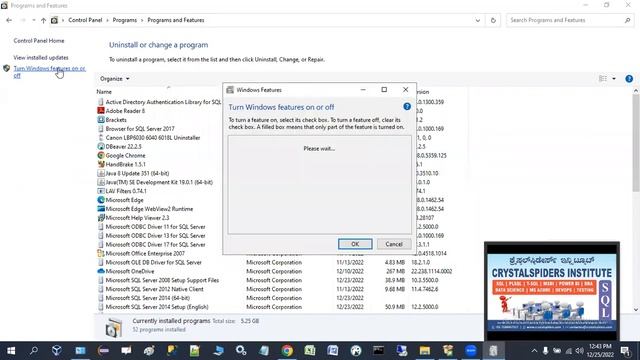Image resolution: width=640 pixels, height=360 pixels.
Task: Click the Up one level arrow
Action: tap(43, 20)
